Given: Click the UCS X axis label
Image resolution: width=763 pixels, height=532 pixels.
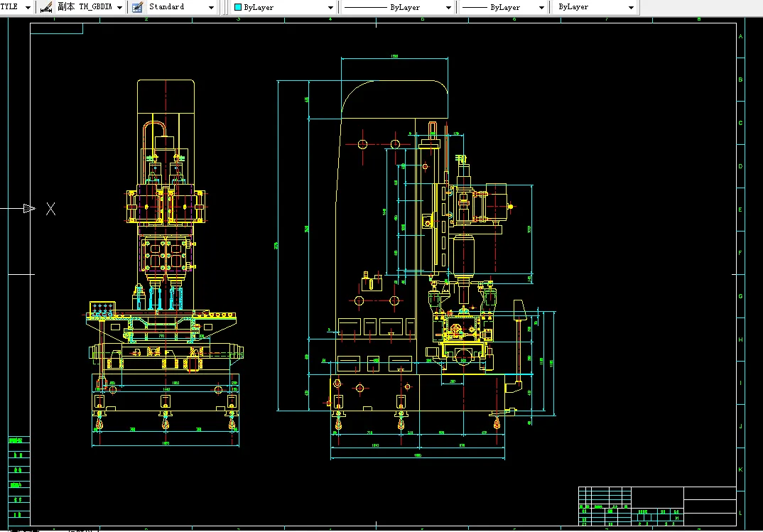Looking at the screenshot, I should coord(50,209).
